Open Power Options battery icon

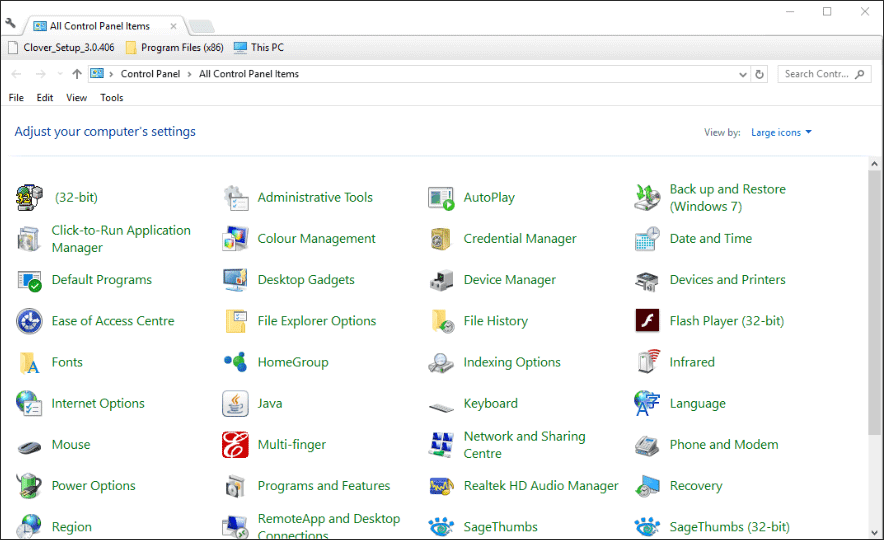coord(29,486)
